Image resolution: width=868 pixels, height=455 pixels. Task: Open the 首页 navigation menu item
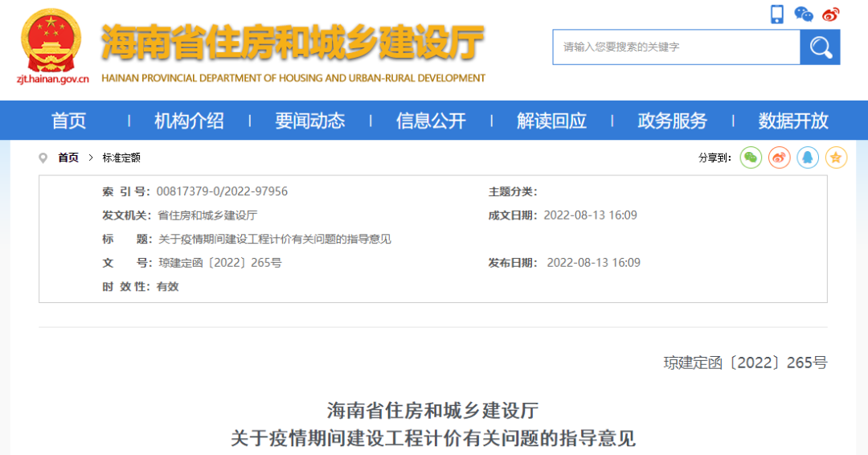(68, 121)
